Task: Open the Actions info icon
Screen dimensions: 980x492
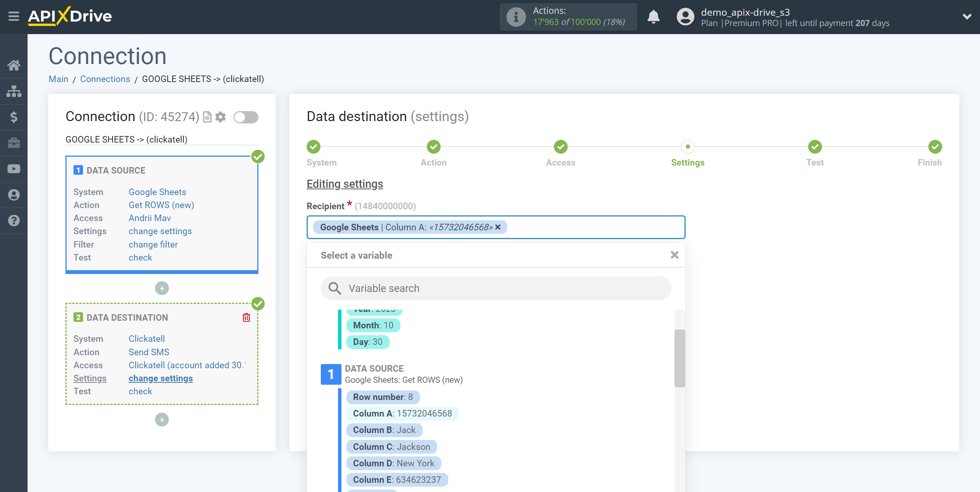Action: (516, 17)
